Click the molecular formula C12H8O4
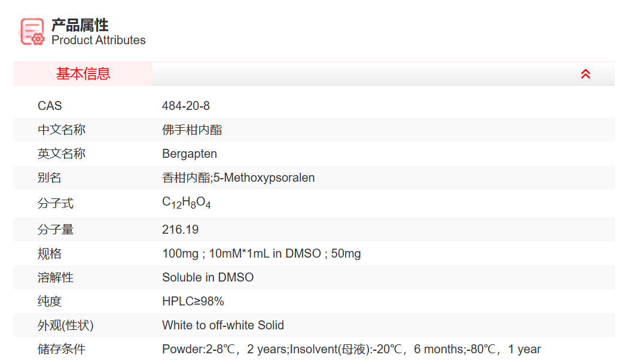The height and width of the screenshot is (364, 622). (x=186, y=203)
